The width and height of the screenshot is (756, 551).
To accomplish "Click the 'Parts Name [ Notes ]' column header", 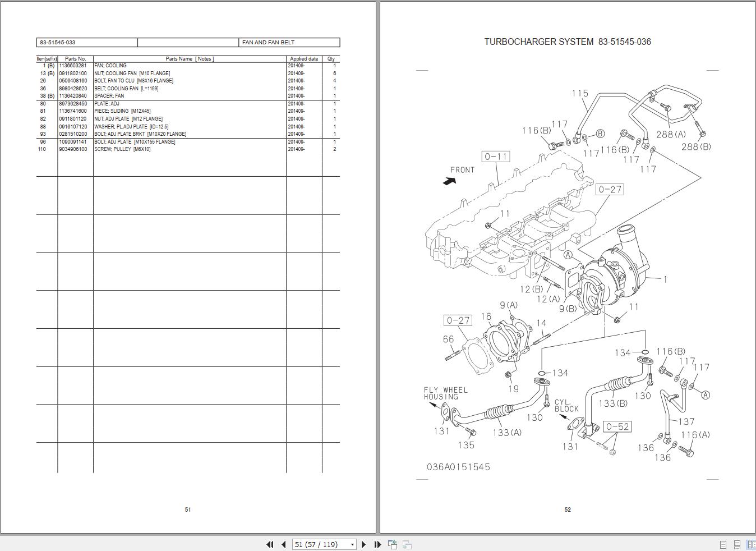I will click(190, 59).
